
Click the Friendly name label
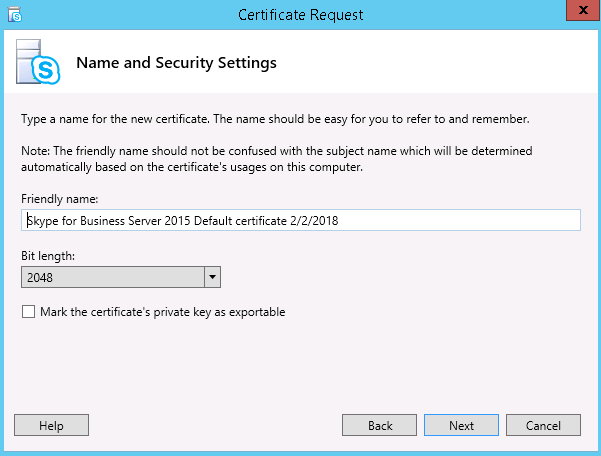coord(60,199)
